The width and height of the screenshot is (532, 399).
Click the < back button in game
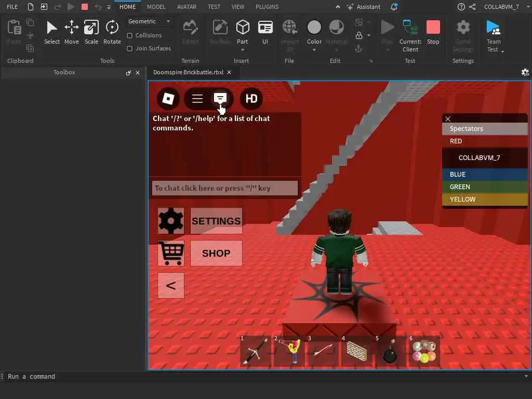171,286
